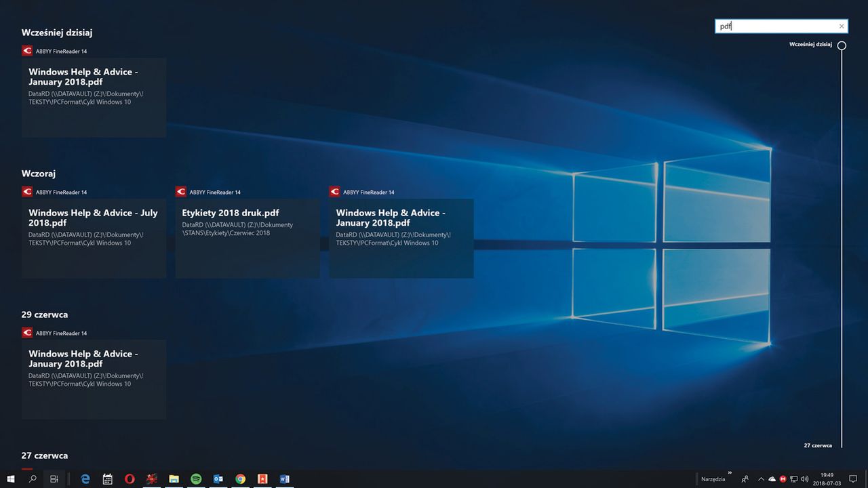Open the Action Center notifications icon
Viewport: 868px width, 488px height.
(853, 479)
